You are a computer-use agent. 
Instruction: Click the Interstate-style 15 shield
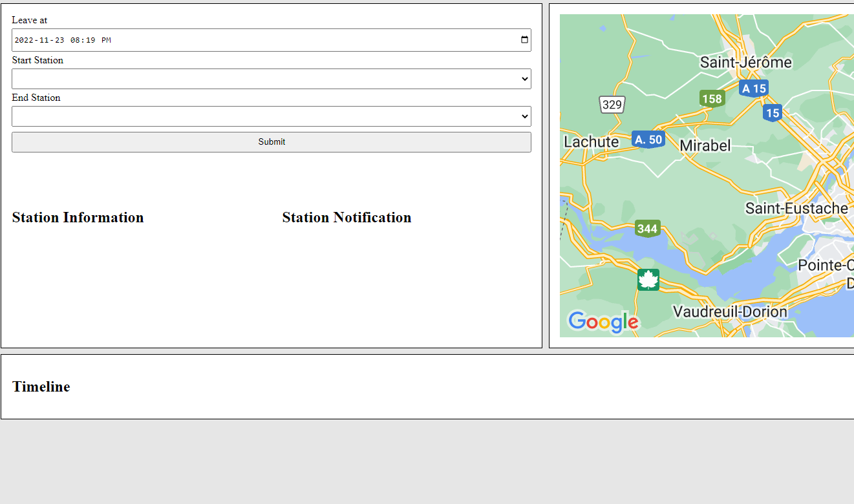(772, 113)
